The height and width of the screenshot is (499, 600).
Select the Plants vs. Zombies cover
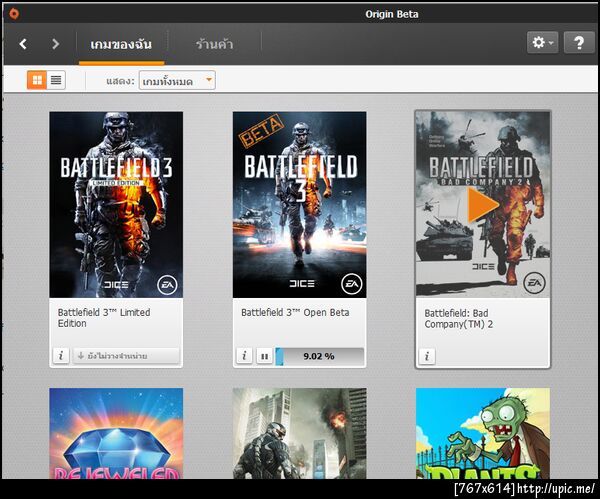tap(483, 433)
